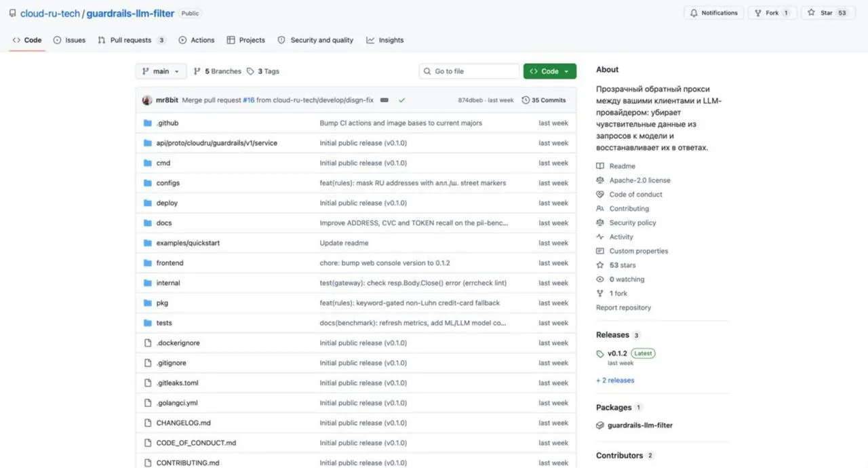Open the + 2 releases link
This screenshot has width=868, height=468.
coord(615,381)
